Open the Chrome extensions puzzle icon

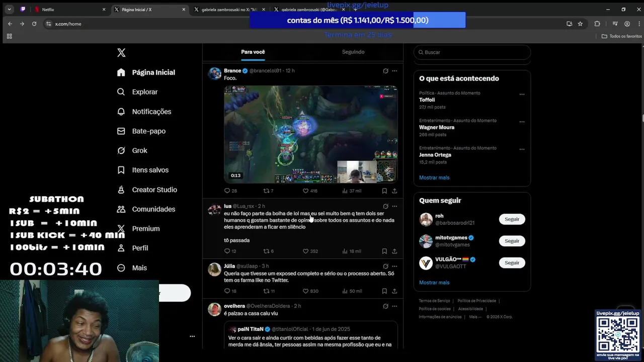click(x=597, y=24)
